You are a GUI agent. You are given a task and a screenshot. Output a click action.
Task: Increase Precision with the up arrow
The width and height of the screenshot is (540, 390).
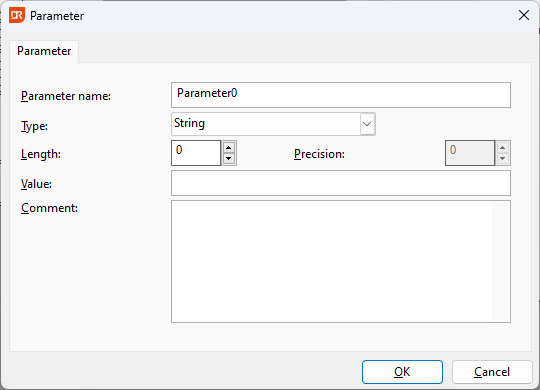point(502,147)
